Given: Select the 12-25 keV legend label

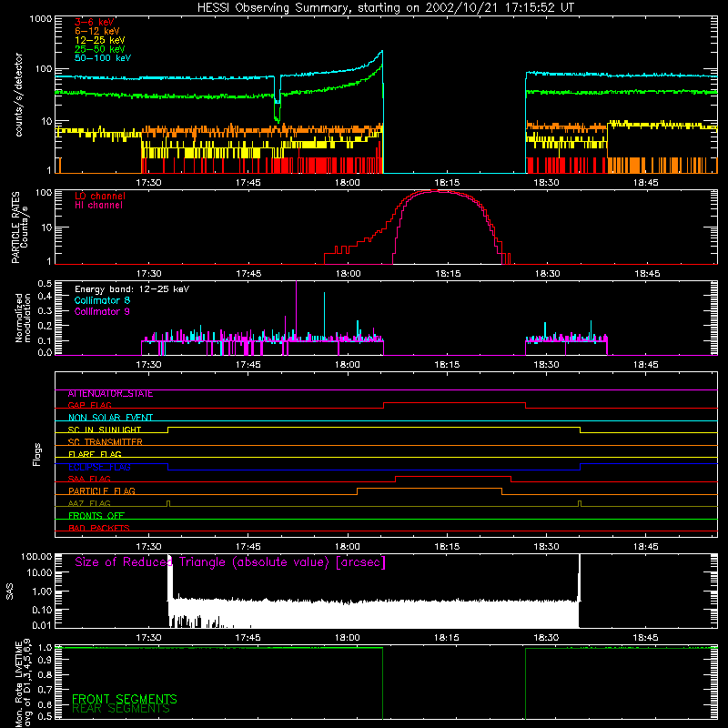Looking at the screenshot, I should coord(100,40).
